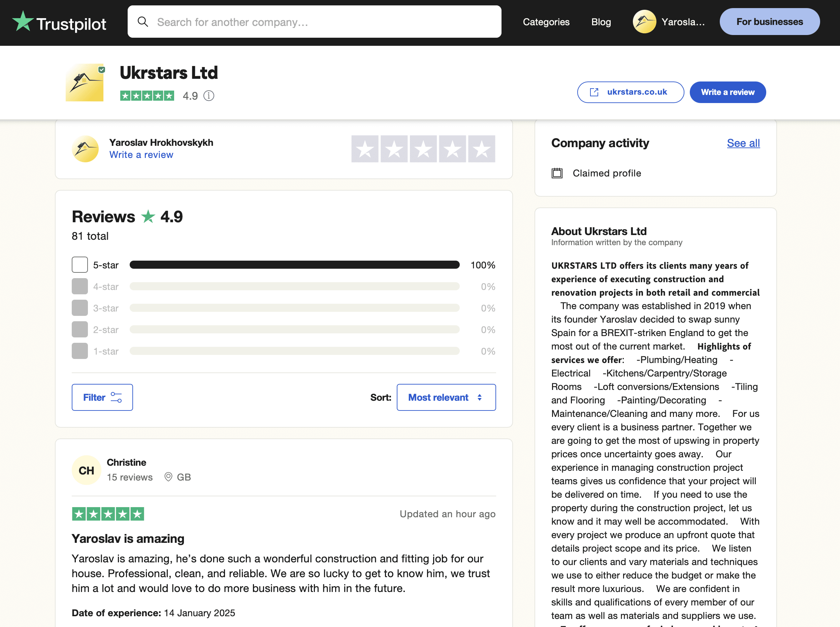Expand the Yaroslav account menu
Screen dimensions: 840x627
point(683,22)
